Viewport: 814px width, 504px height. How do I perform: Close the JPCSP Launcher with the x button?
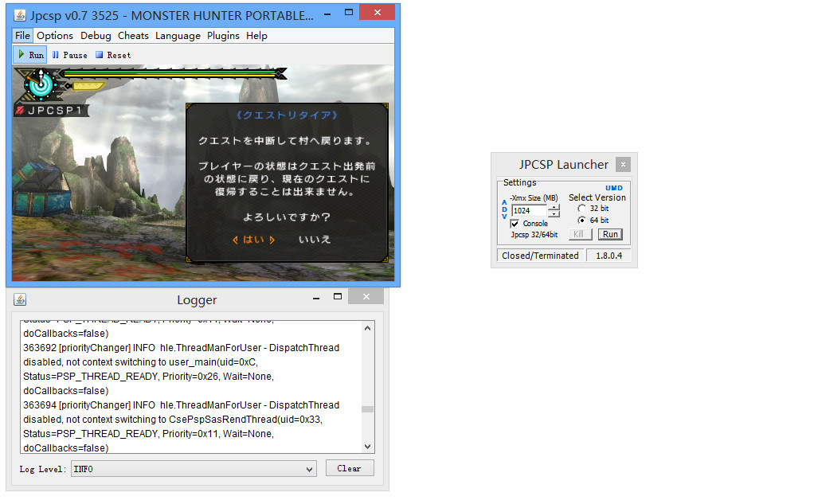tap(623, 165)
